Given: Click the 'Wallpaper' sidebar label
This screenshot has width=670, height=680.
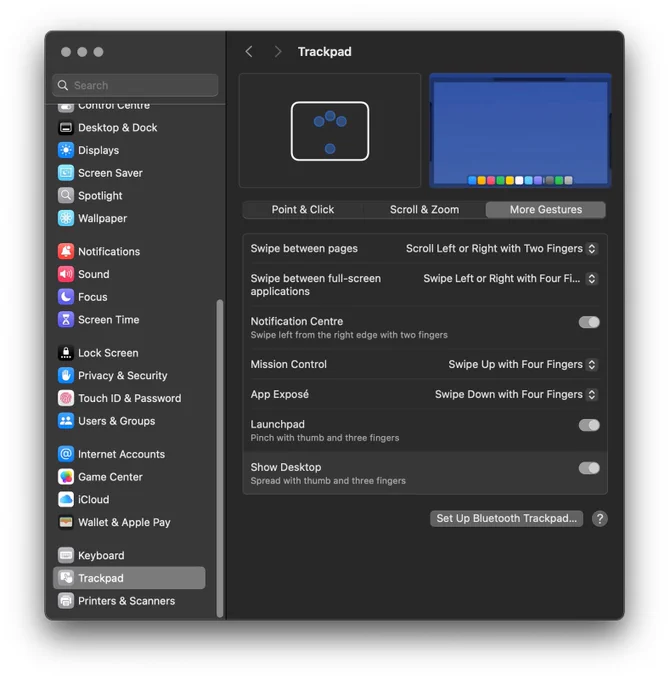Looking at the screenshot, I should (102, 219).
